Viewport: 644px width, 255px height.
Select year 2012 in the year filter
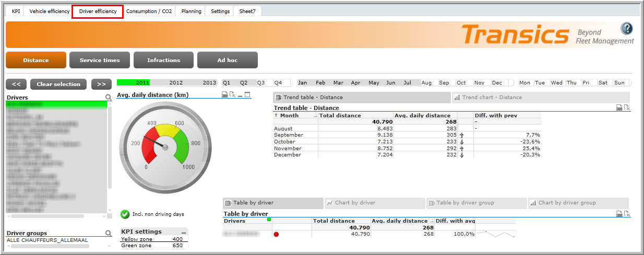pos(176,82)
